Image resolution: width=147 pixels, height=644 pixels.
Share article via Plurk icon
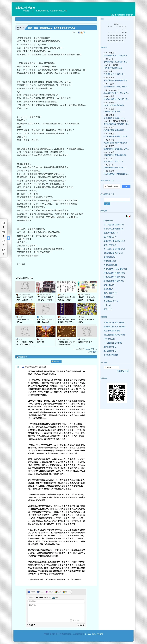tap(82, 32)
